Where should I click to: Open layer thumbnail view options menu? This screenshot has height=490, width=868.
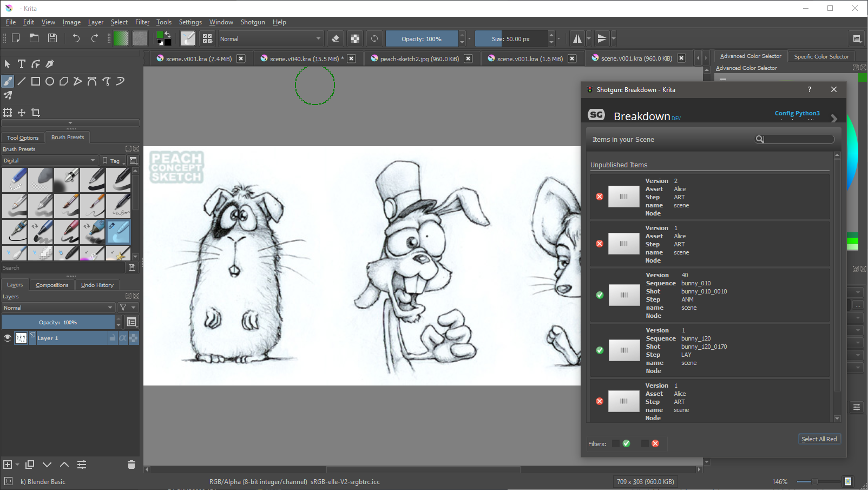click(131, 322)
